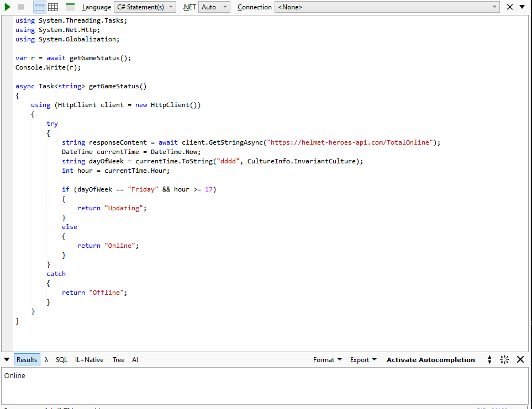Select the Results tab
The height and width of the screenshot is (409, 532).
pos(27,359)
